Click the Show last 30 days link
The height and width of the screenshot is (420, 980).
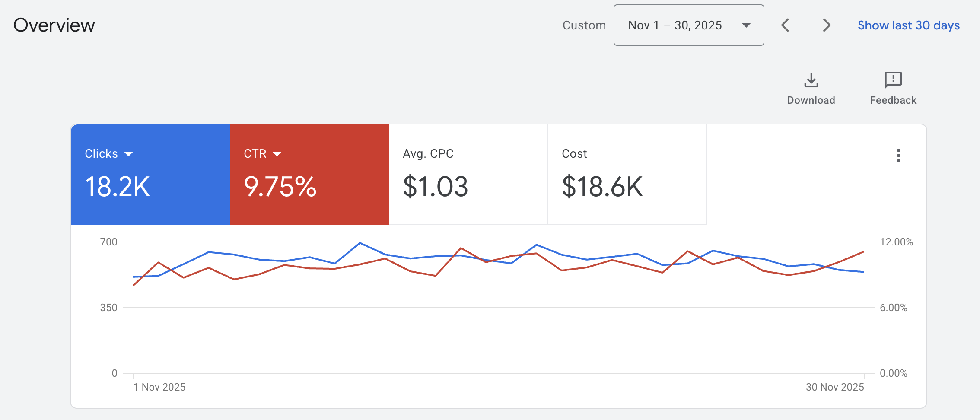coord(908,25)
